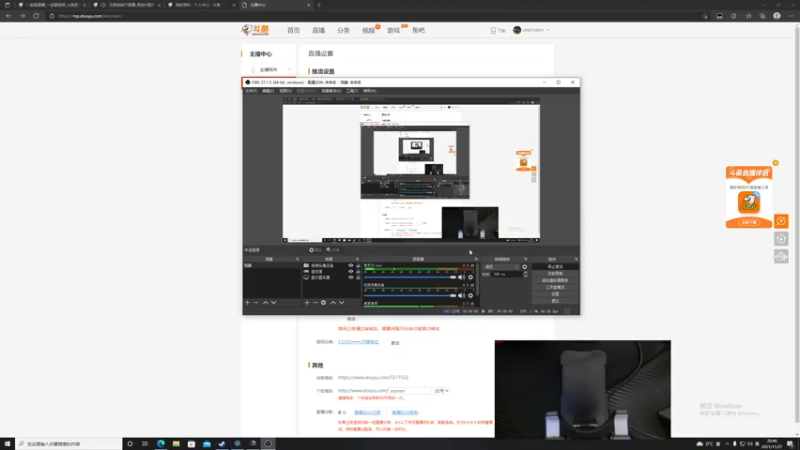Viewport: 800px width, 450px height.
Task: Open the enable dropdown beside personalized domain
Action: point(441,391)
